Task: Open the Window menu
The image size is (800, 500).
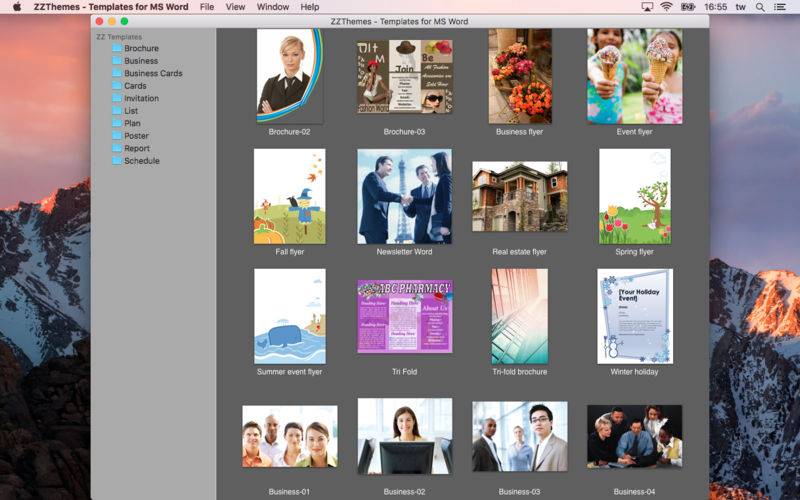Action: [x=272, y=7]
